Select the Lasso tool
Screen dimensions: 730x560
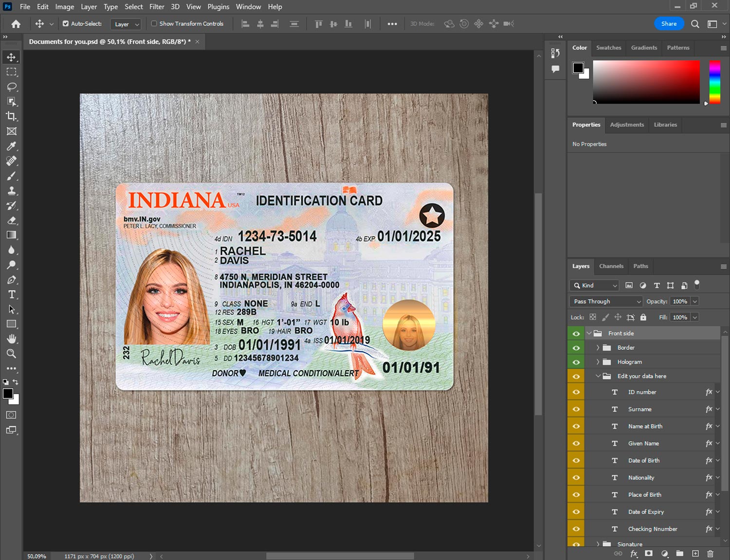point(12,87)
